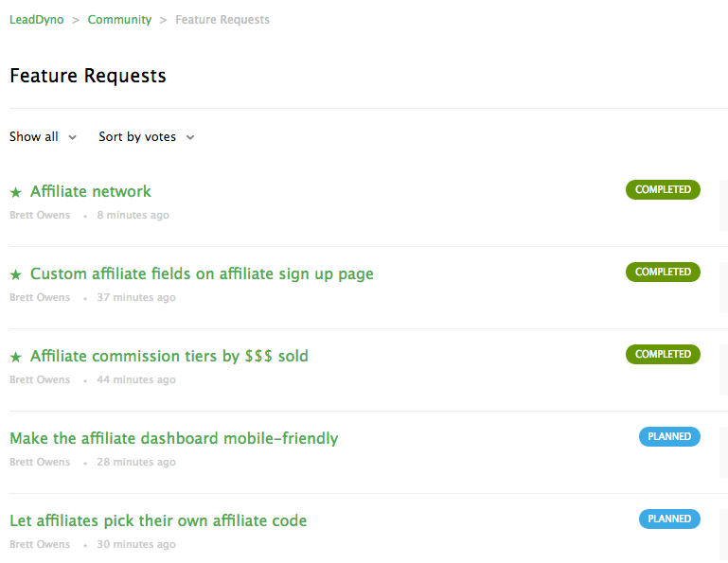This screenshot has width=728, height=563.
Task: Click COMPLETED badge on Affiliate network
Action: point(663,189)
